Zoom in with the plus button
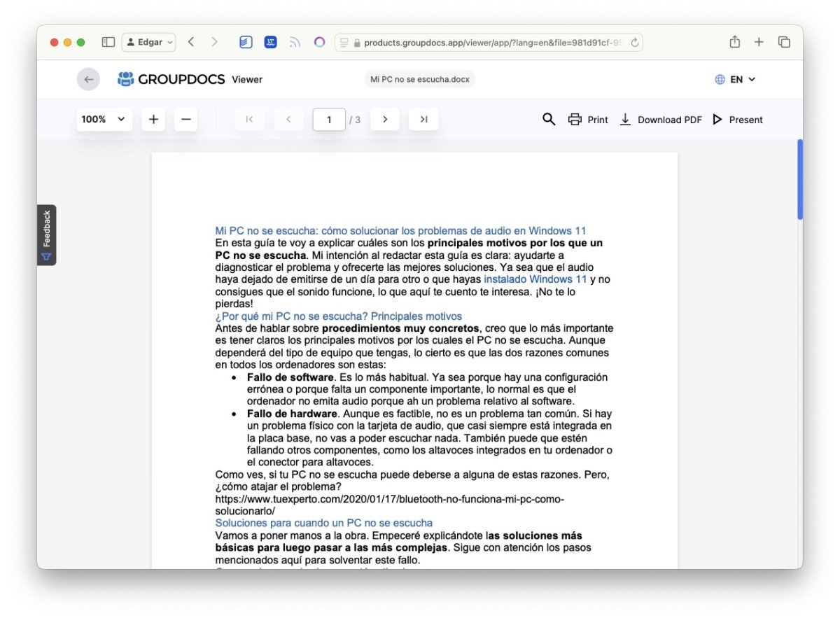Image resolution: width=840 pixels, height=618 pixels. tap(153, 120)
